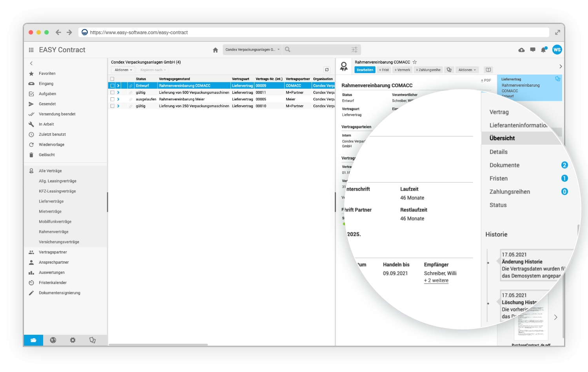Viewport: 588px width, 372px height.
Task: Select Rahmenverträge in the sidebar
Action: click(x=54, y=232)
